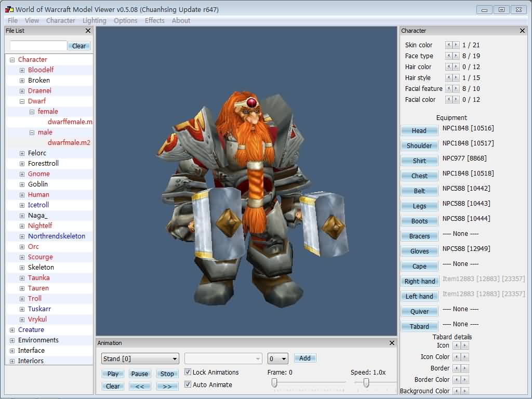The image size is (532, 399).
Task: Expand the Tauren tree node
Action: (x=22, y=288)
